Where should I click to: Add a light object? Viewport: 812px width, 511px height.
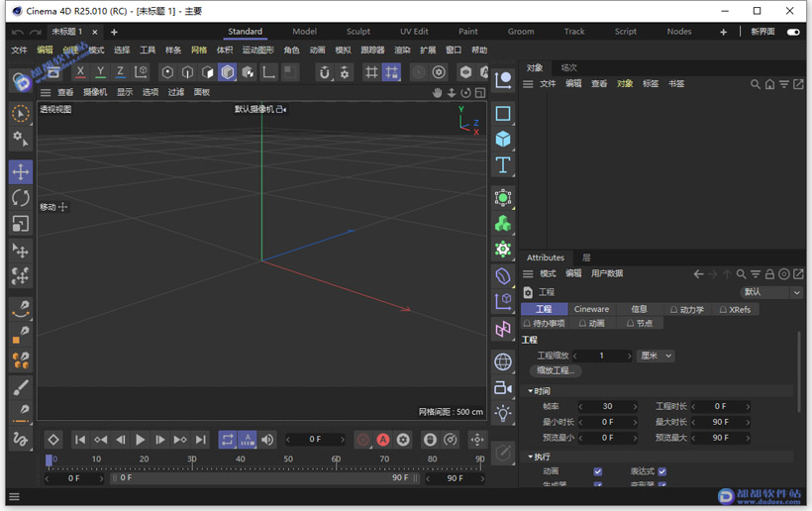(503, 413)
